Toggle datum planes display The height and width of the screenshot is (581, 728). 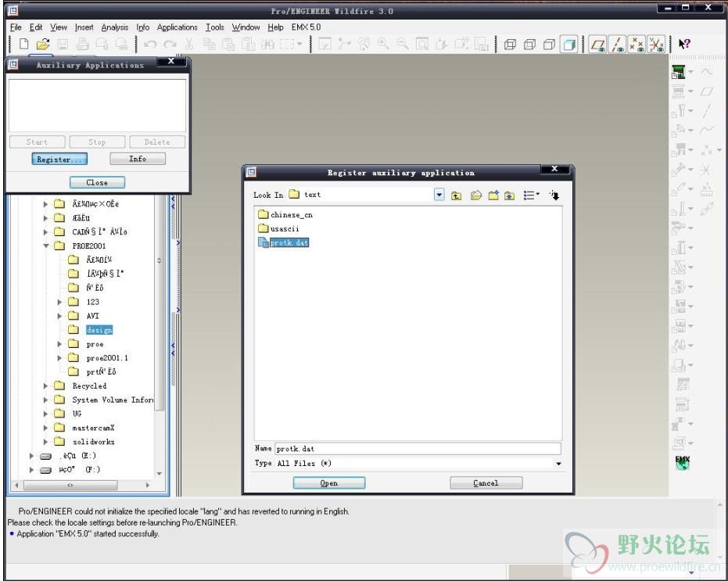pyautogui.click(x=598, y=45)
